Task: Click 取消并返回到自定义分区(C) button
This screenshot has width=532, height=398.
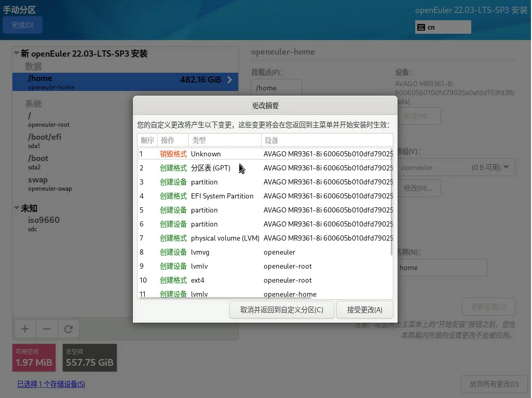Action: click(x=282, y=310)
